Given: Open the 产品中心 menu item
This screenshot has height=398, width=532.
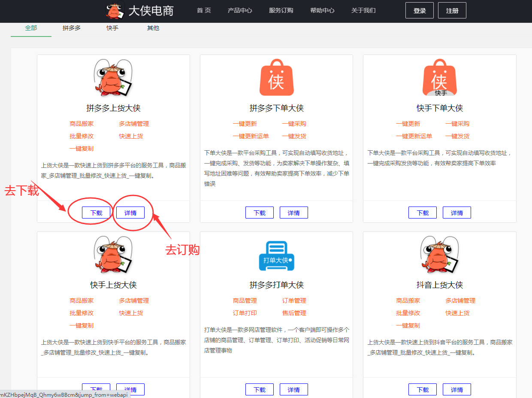Looking at the screenshot, I should pyautogui.click(x=240, y=10).
